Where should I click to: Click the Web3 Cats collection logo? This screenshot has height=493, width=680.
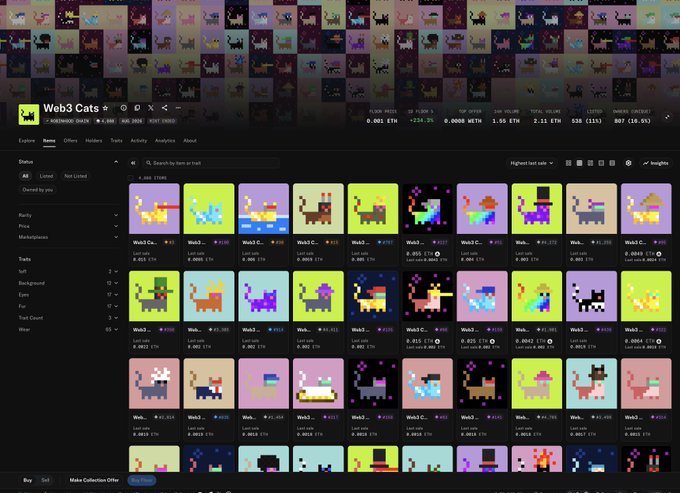[29, 114]
